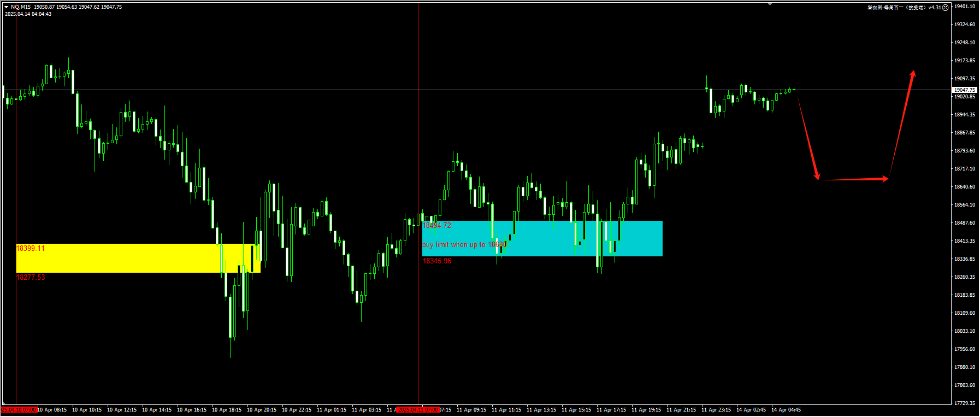Viewport: 980px width, 417px height.
Task: Click the 'buy limit when up to' text label
Action: point(464,245)
